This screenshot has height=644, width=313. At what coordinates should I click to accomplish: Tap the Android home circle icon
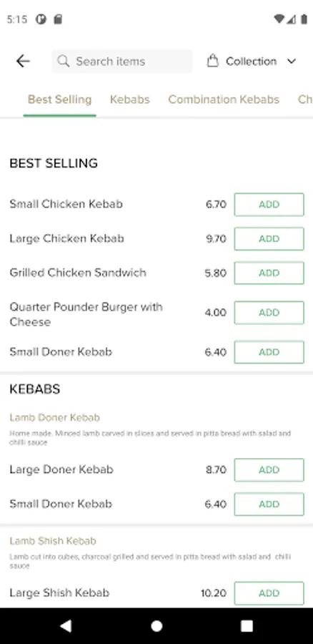tap(156, 626)
